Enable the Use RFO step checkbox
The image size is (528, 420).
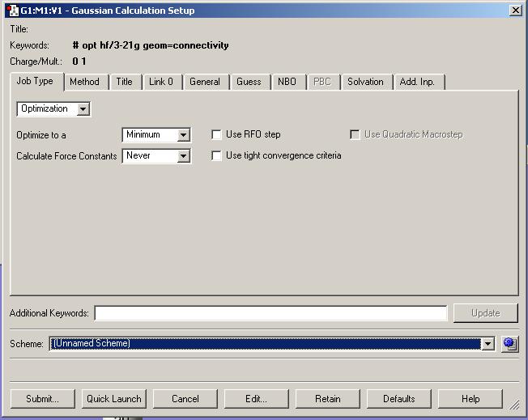pyautogui.click(x=216, y=134)
